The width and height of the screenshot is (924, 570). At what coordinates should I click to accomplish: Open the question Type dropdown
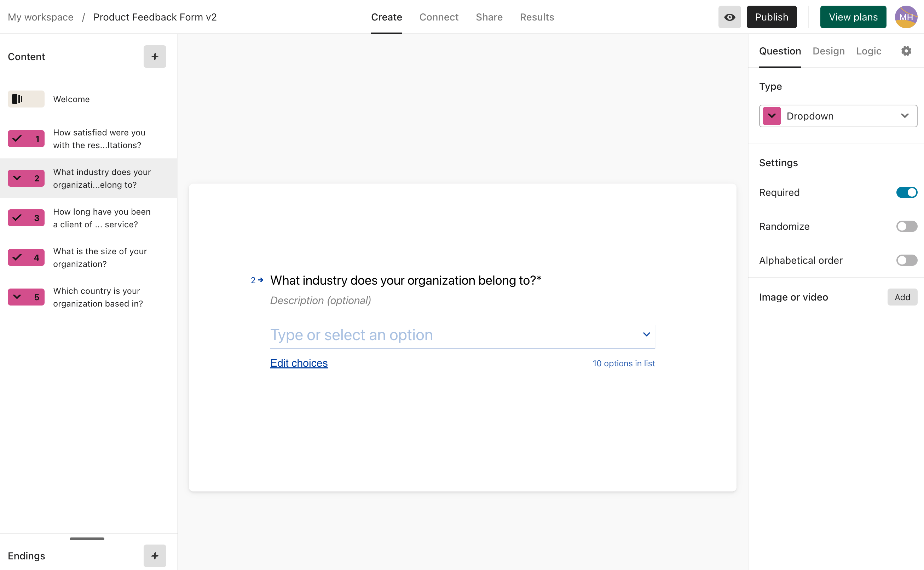click(838, 116)
